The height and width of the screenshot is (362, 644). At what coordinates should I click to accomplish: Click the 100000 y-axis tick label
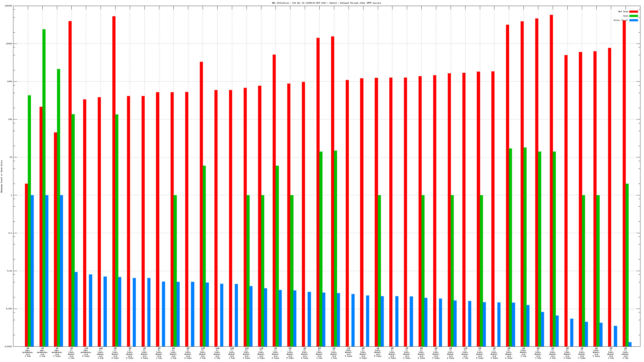(x=8, y=6)
